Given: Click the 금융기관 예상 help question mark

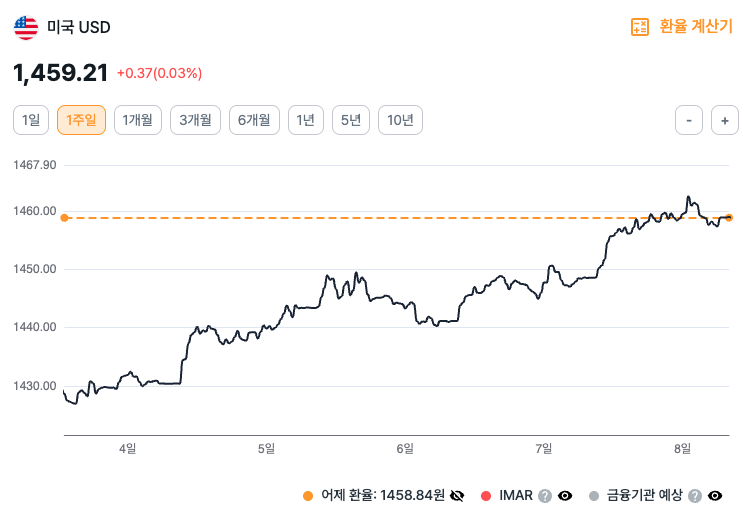Looking at the screenshot, I should [x=695, y=495].
